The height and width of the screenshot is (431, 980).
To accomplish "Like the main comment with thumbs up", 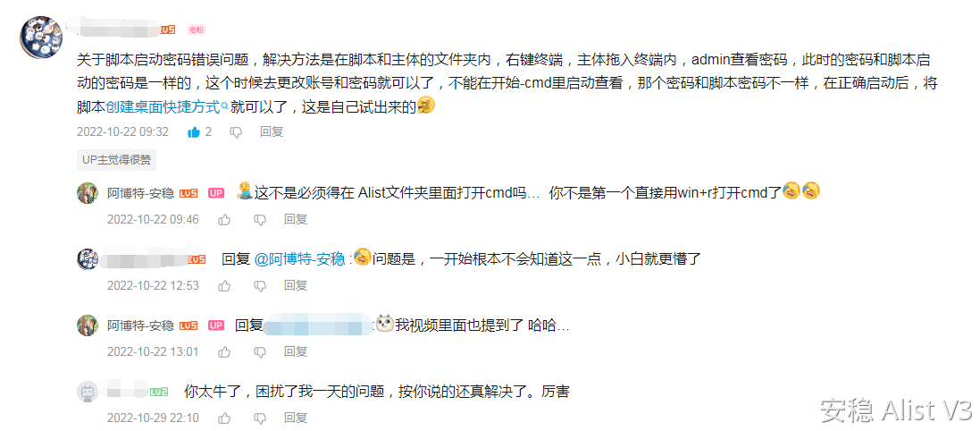I will click(195, 132).
